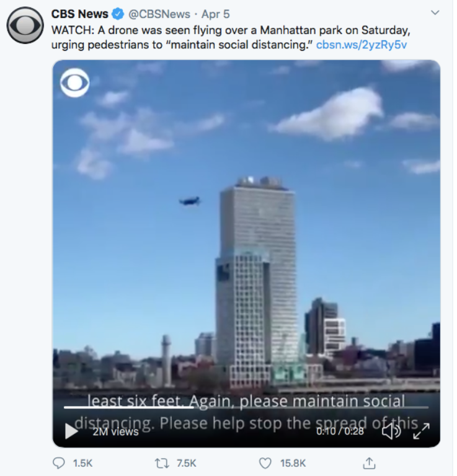Click the skyscraper in the video thumbnail
457x476 pixels.
pos(257,283)
